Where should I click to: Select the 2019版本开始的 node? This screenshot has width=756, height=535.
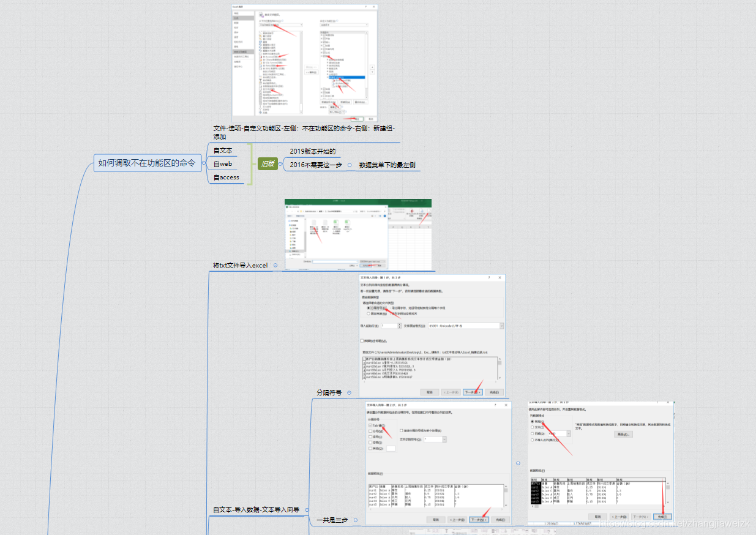point(313,151)
